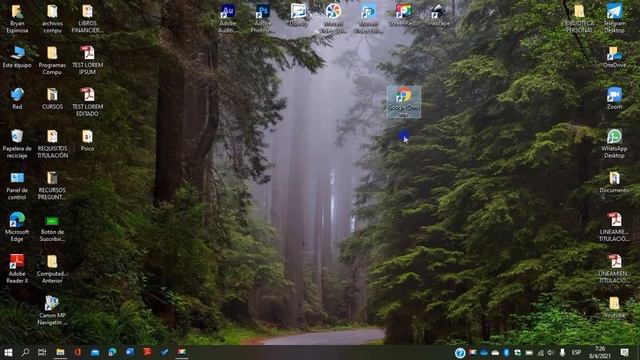Viewport: 640px width, 360px height.
Task: Open the Bluetooth tray icon
Action: pos(506,353)
